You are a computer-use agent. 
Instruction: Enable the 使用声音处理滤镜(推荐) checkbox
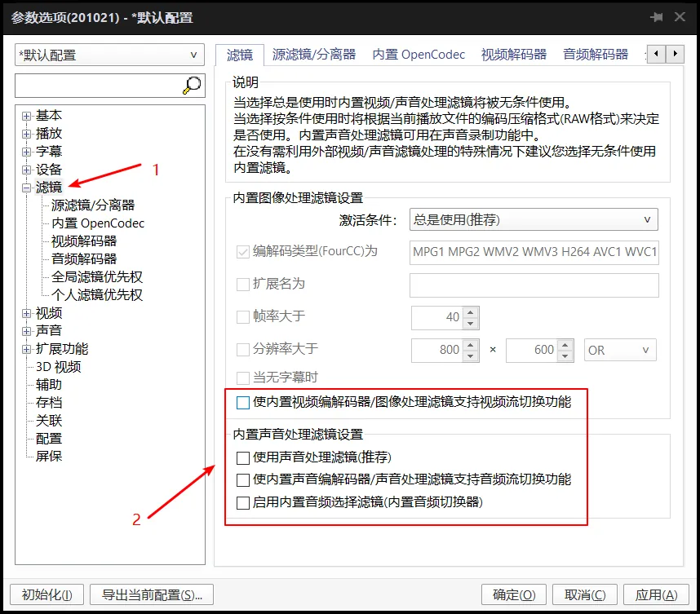click(241, 458)
